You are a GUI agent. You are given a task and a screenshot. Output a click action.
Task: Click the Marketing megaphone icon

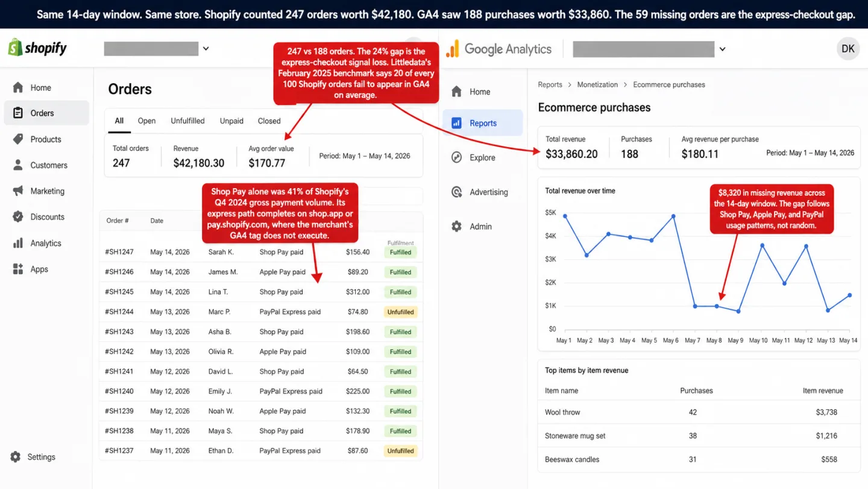click(x=18, y=191)
